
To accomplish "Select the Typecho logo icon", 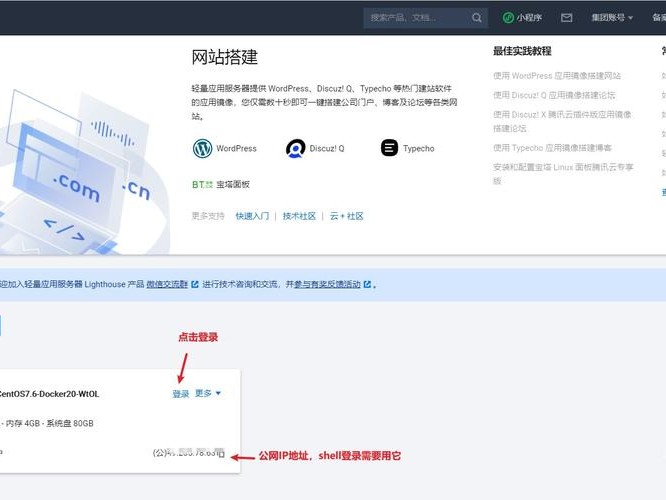I will coord(389,148).
